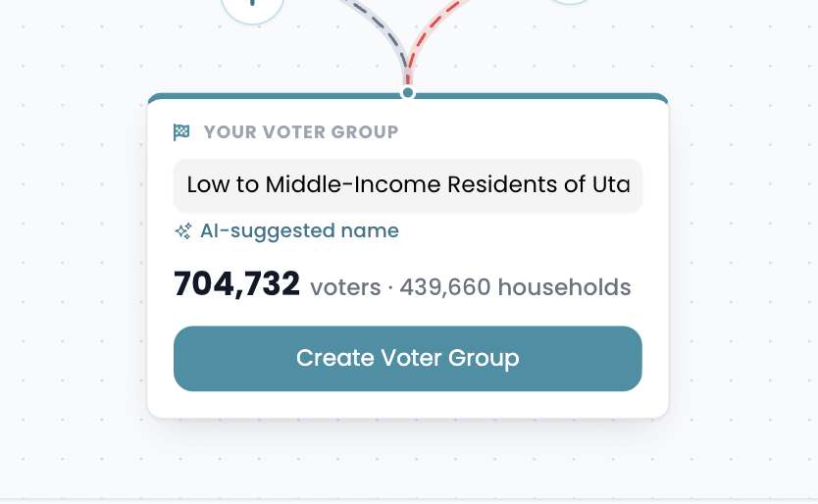The height and width of the screenshot is (504, 818).
Task: Click the 439,660 households text
Action: point(516,287)
